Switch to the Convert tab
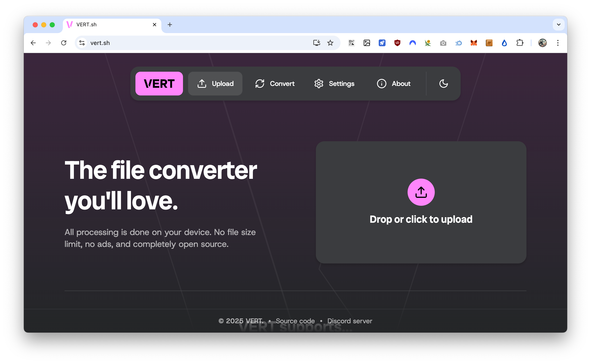This screenshot has height=364, width=591. pos(275,84)
